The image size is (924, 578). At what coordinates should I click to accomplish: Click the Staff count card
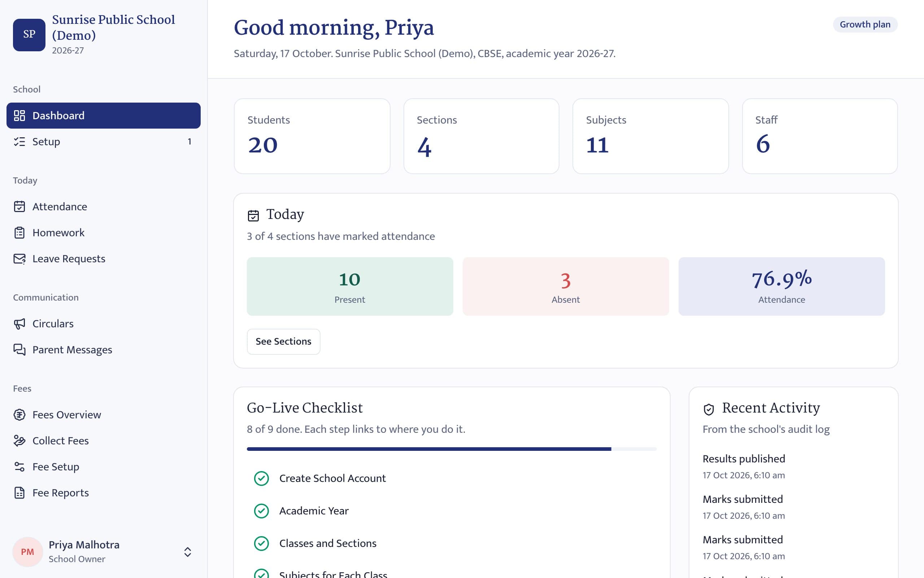[x=820, y=136]
